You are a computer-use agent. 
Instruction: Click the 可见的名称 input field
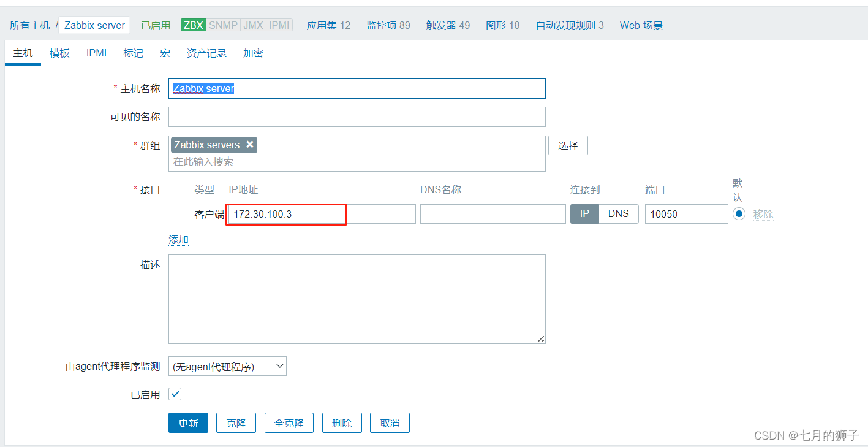(x=357, y=117)
